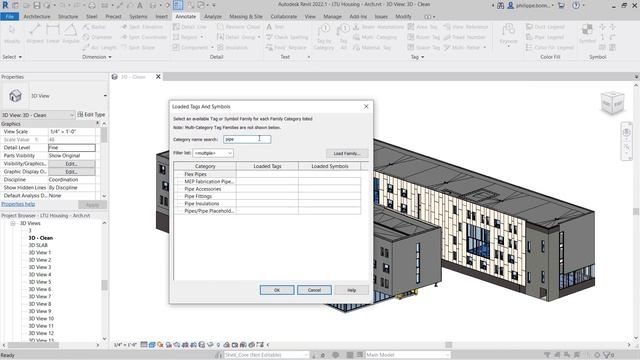The height and width of the screenshot is (360, 640).
Task: Expand the Tag panel dropdown
Action: tap(417, 57)
